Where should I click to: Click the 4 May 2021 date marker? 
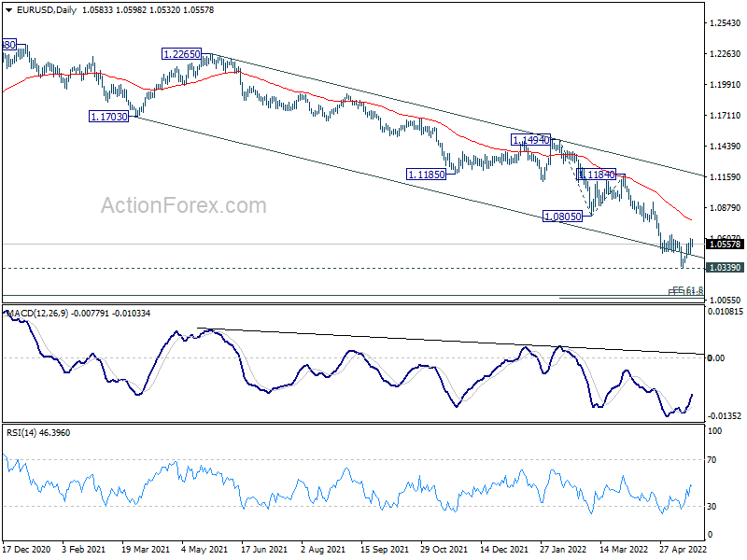coord(204,550)
